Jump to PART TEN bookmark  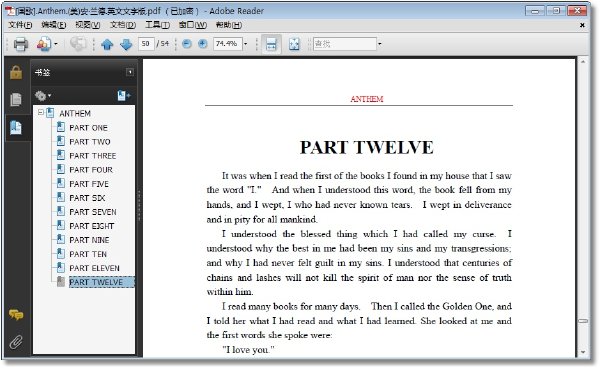pyautogui.click(x=88, y=254)
